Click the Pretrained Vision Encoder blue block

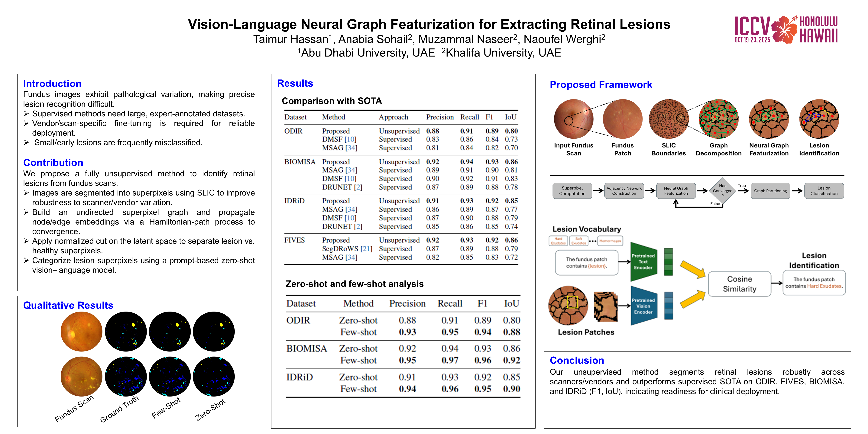click(x=643, y=306)
